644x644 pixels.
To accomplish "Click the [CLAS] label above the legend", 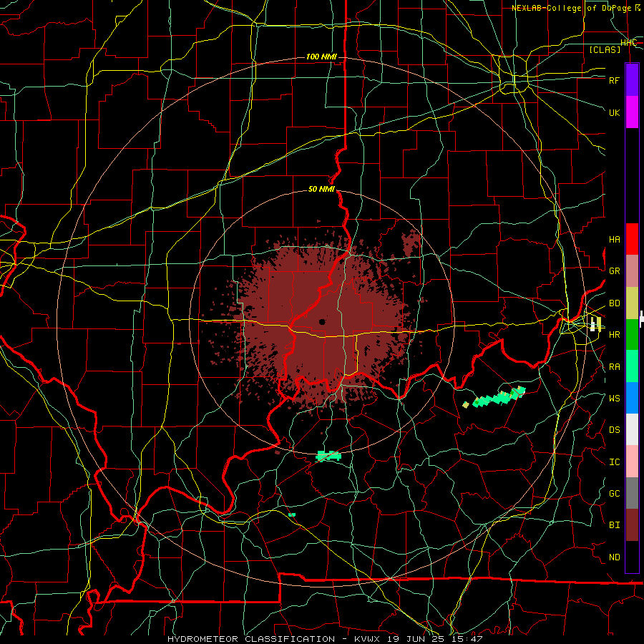I will (x=605, y=49).
